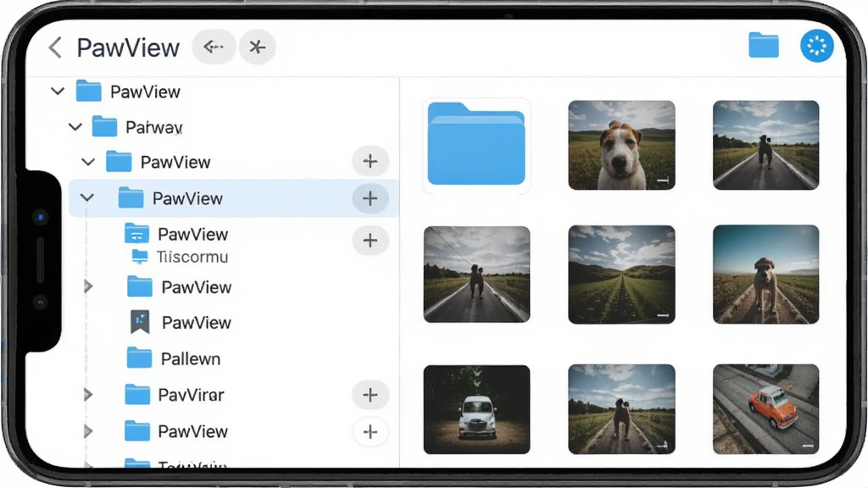Select the "PavVirar" folder name
Screen dimensions: 868x488
coord(191,395)
